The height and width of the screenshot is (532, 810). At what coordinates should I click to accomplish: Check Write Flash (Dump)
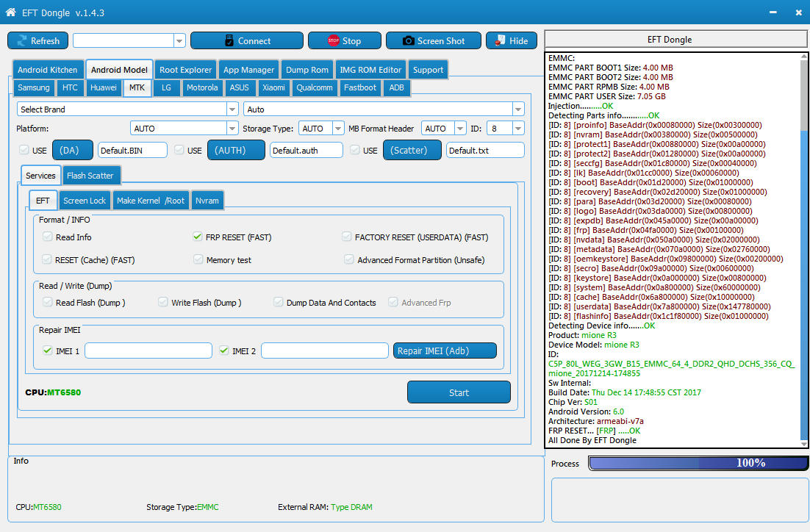(x=163, y=302)
